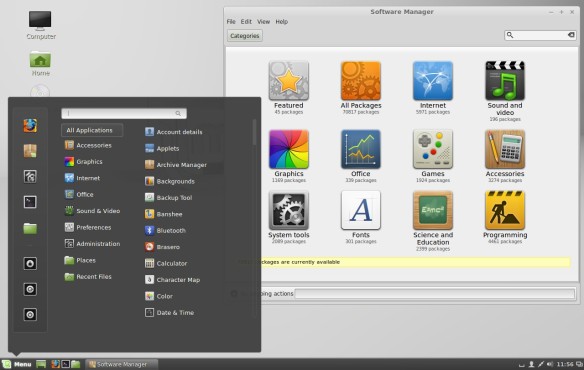Image resolution: width=584 pixels, height=370 pixels.
Task: Open the Help menu in Software Manager
Action: [282, 22]
